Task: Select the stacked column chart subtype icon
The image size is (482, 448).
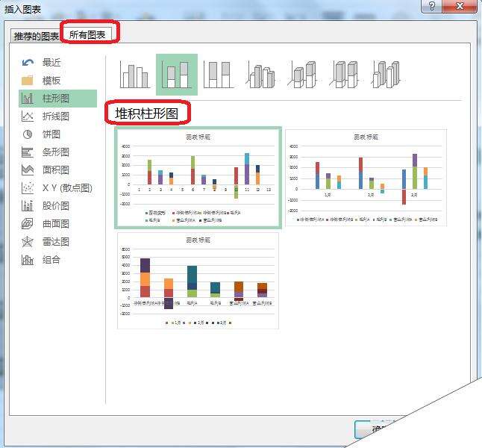Action: click(x=177, y=75)
